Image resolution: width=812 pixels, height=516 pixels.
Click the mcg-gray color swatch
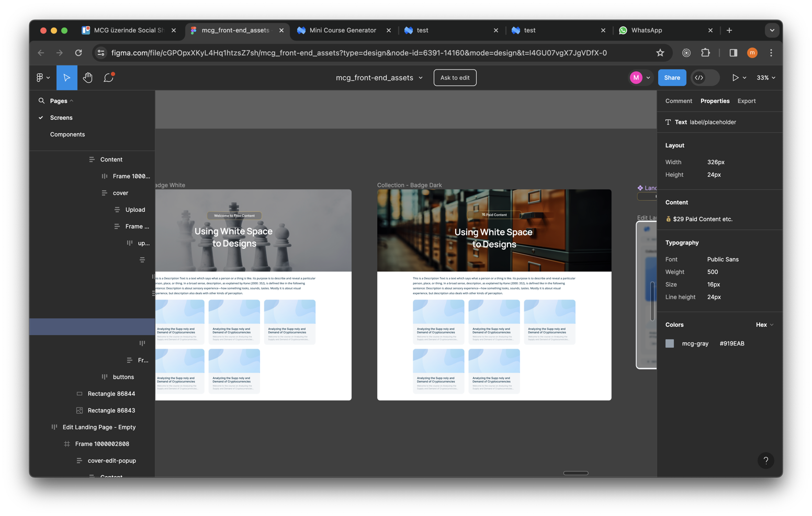click(x=670, y=343)
